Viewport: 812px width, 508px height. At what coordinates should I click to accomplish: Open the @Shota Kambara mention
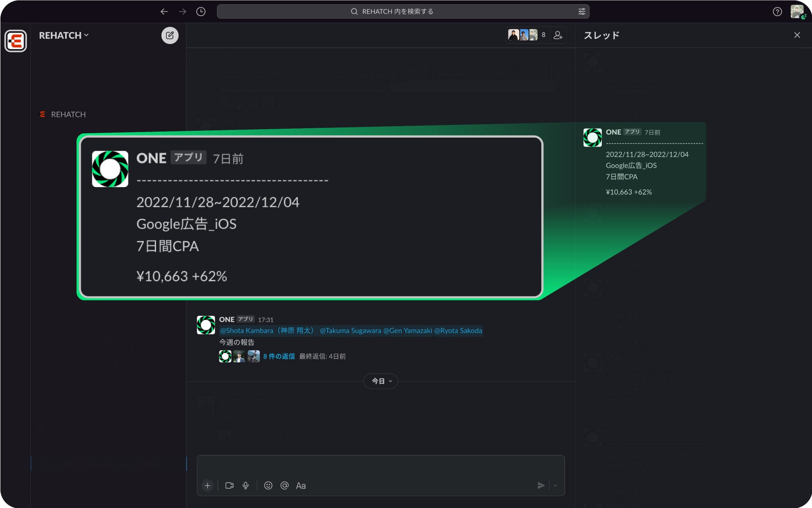268,331
